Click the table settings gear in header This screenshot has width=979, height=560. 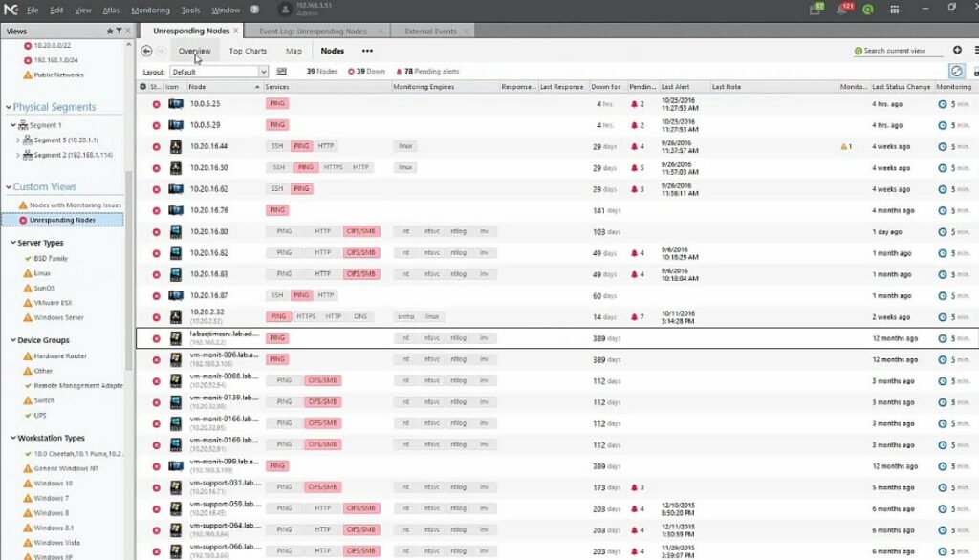[x=143, y=87]
